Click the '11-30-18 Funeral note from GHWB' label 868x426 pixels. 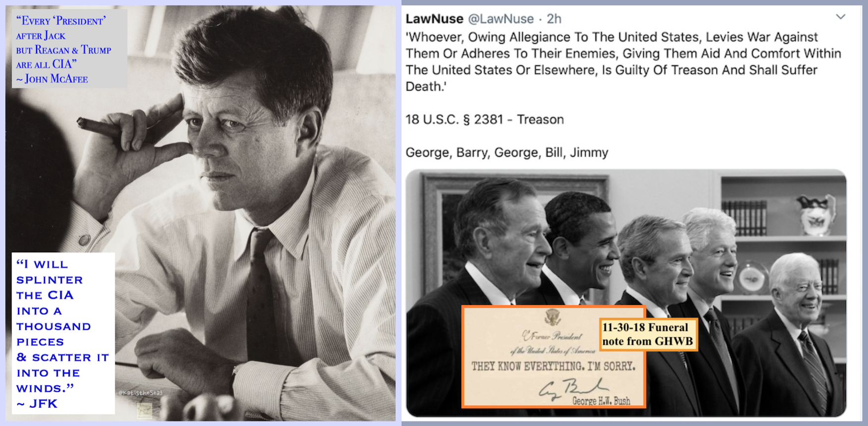coord(648,334)
